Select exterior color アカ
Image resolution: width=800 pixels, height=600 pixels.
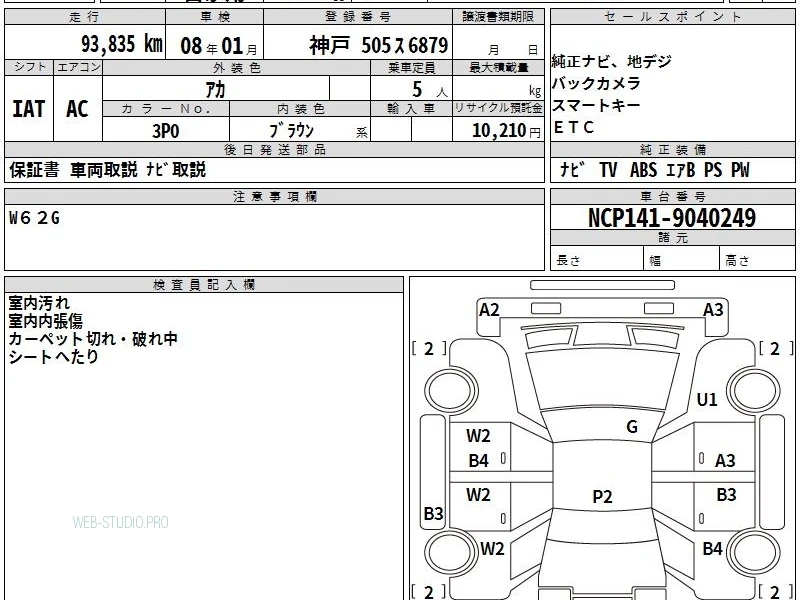click(215, 90)
